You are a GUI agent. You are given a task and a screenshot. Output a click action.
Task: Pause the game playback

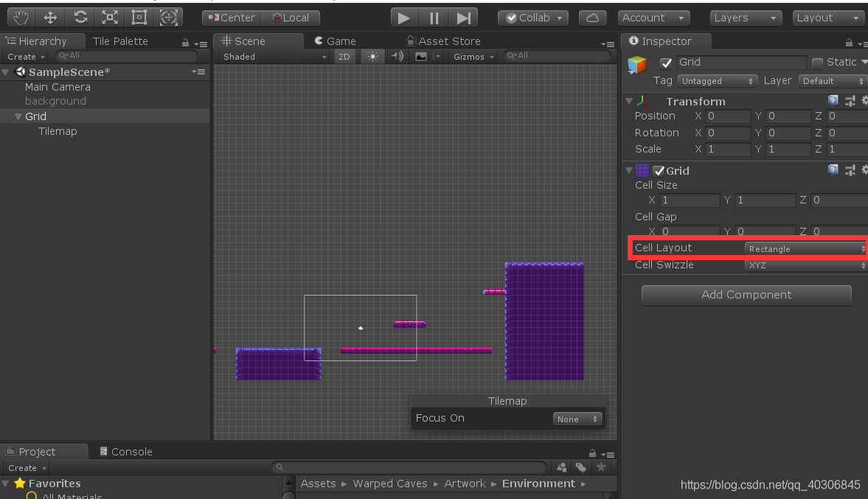(434, 18)
